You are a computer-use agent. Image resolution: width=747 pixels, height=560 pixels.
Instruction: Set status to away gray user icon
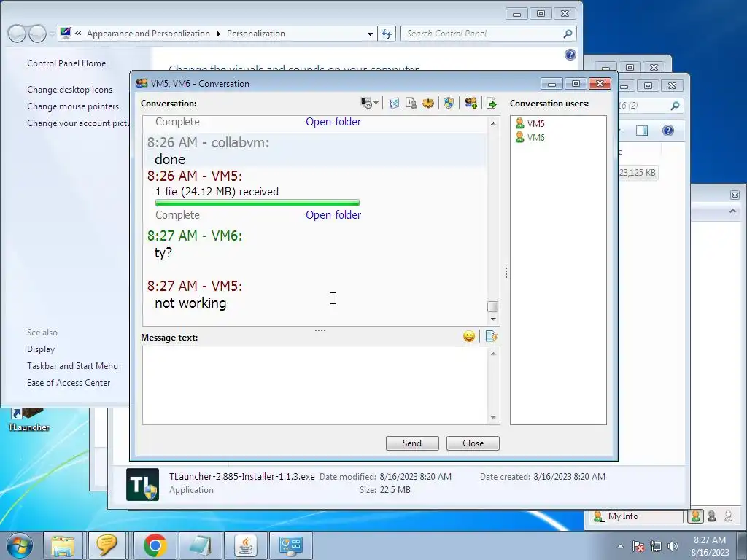tap(712, 516)
